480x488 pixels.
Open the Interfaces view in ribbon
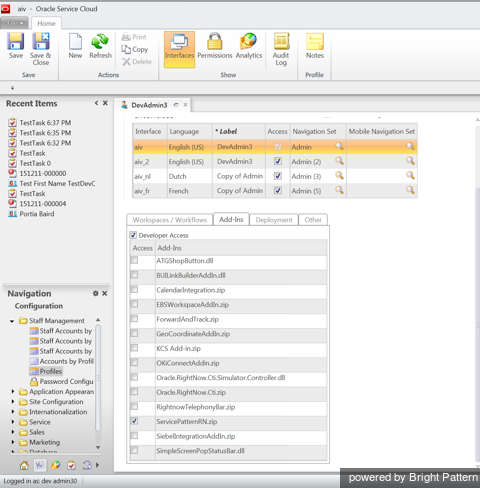[x=179, y=49]
